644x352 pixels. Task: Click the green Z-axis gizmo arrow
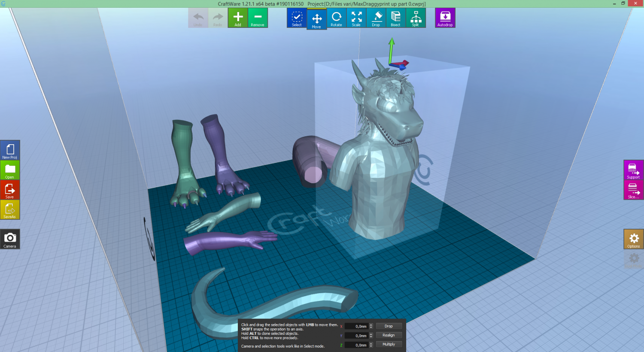coord(391,48)
